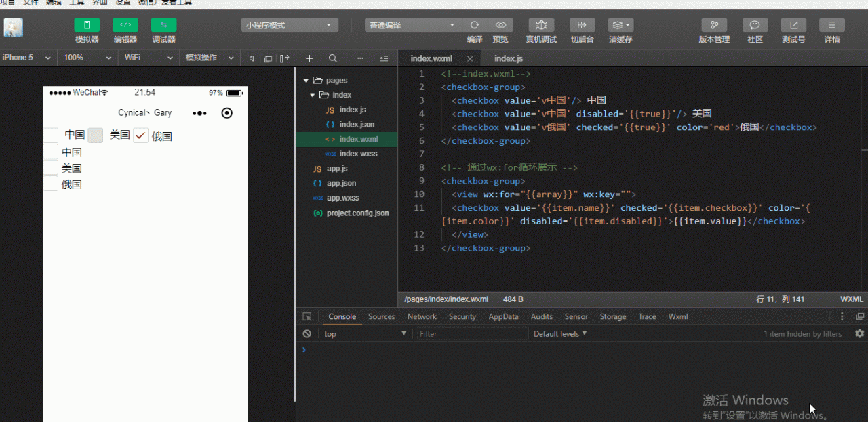Open the WiFi network dropdown
Screen dimensions: 868x422
[149, 58]
